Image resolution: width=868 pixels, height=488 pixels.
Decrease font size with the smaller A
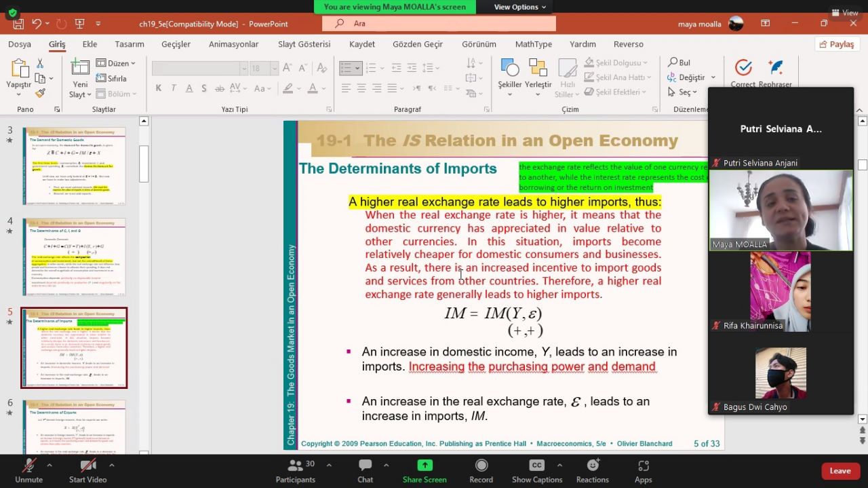(x=302, y=68)
